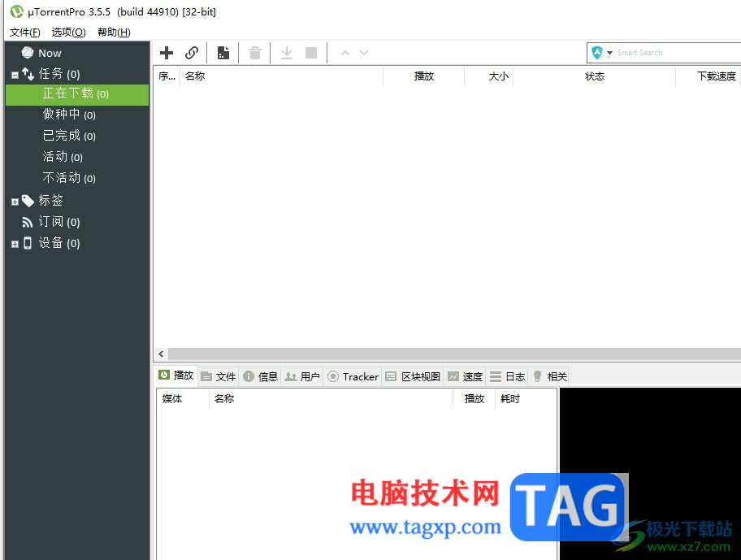Click the µTorrent logo in title bar
Image resolution: width=741 pixels, height=560 pixels.
click(x=17, y=11)
